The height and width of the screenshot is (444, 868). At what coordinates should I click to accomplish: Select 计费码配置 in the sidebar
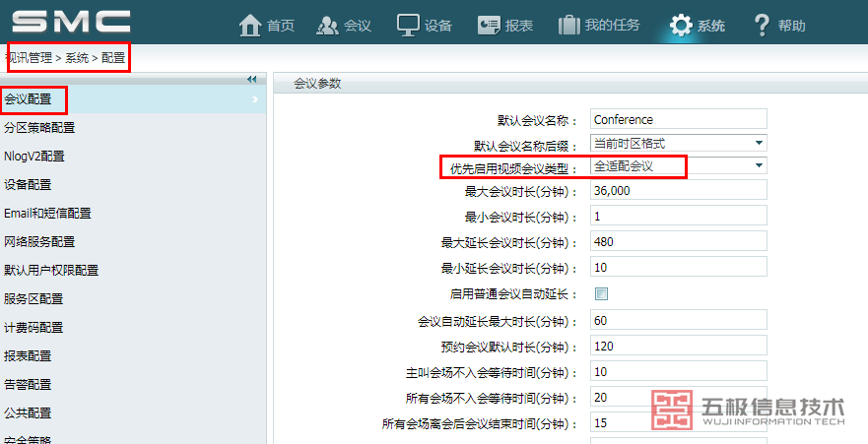click(x=33, y=327)
